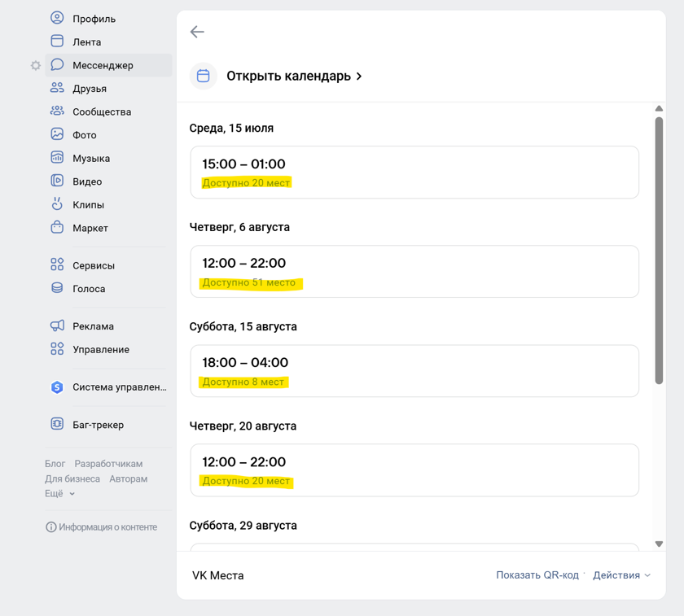This screenshot has width=684, height=616.
Task: Select the 15:00 – 01:00 slot card
Action: 414,173
